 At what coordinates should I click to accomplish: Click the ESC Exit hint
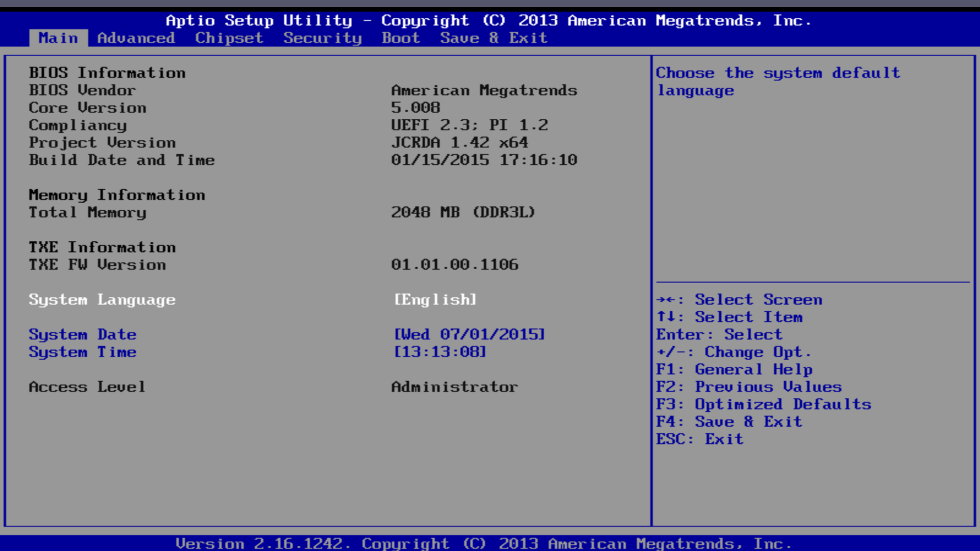point(699,439)
